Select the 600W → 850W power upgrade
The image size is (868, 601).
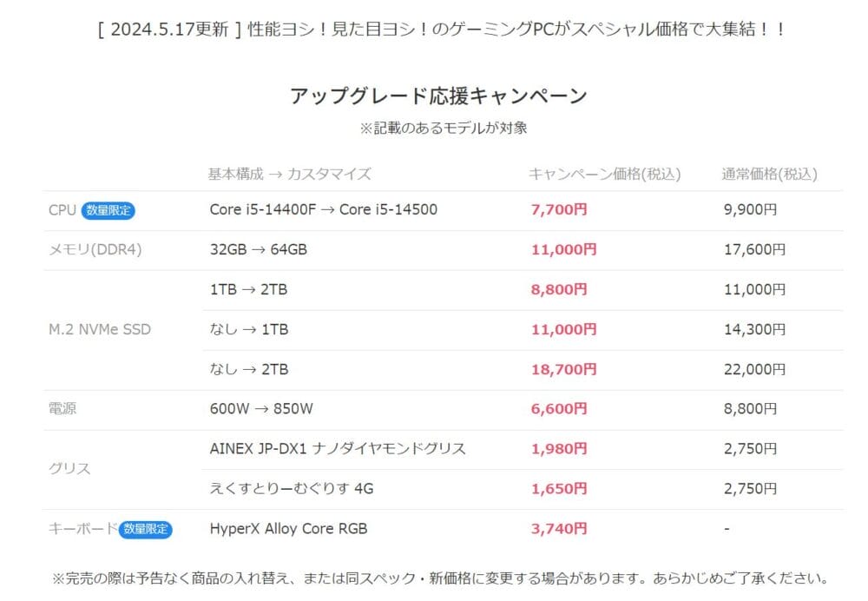coord(261,409)
